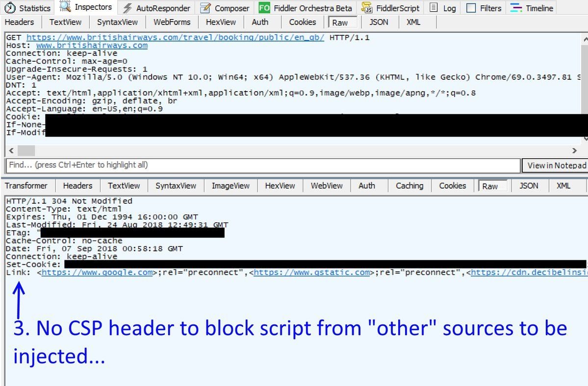This screenshot has height=386, width=588.
Task: Click the 'Accept-Encoding: gzip, deflate, br' line
Action: pos(92,101)
